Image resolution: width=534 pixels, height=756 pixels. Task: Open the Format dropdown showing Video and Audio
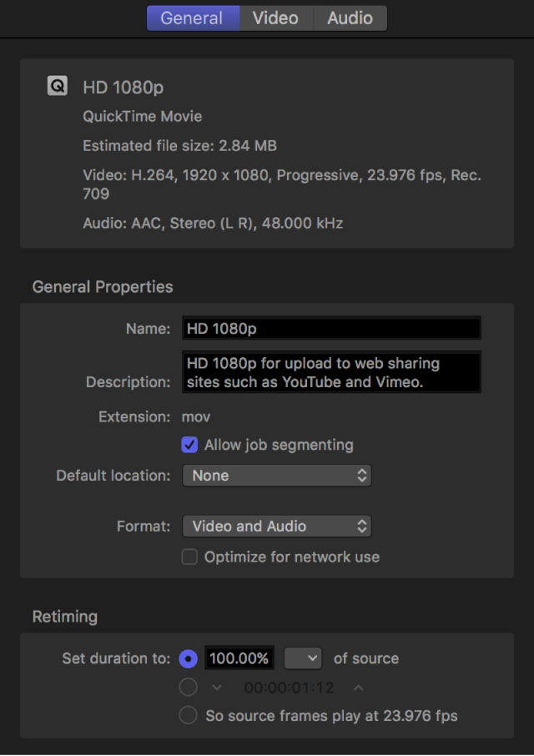click(x=276, y=526)
